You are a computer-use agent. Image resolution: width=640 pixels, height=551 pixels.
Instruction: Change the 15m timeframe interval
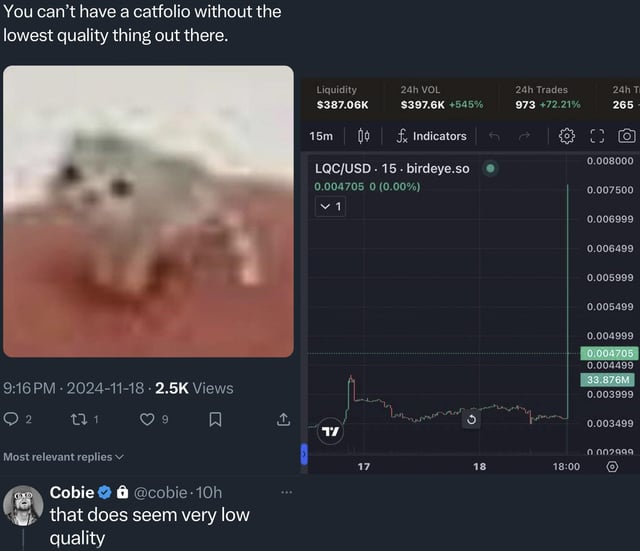click(321, 136)
